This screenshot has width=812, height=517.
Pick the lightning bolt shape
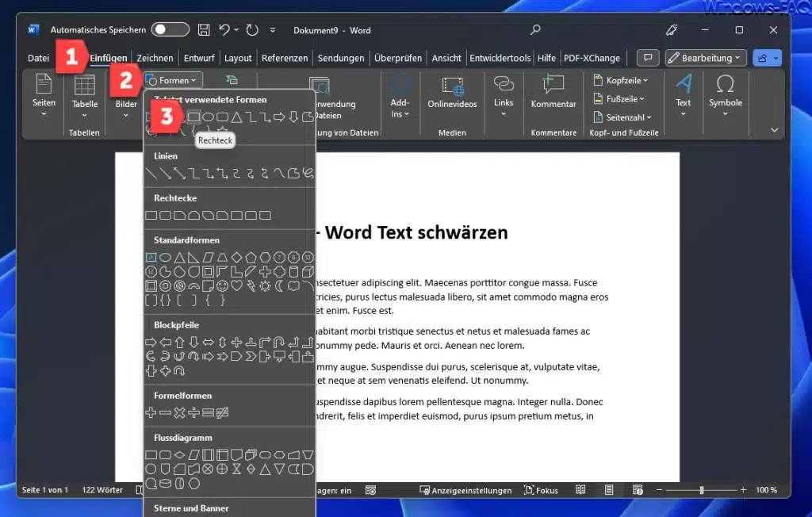[x=251, y=285]
